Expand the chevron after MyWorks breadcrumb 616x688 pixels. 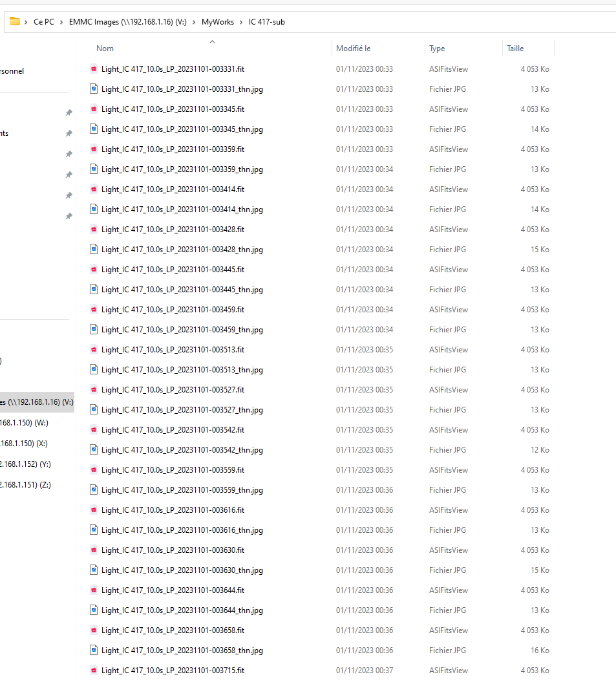click(241, 22)
